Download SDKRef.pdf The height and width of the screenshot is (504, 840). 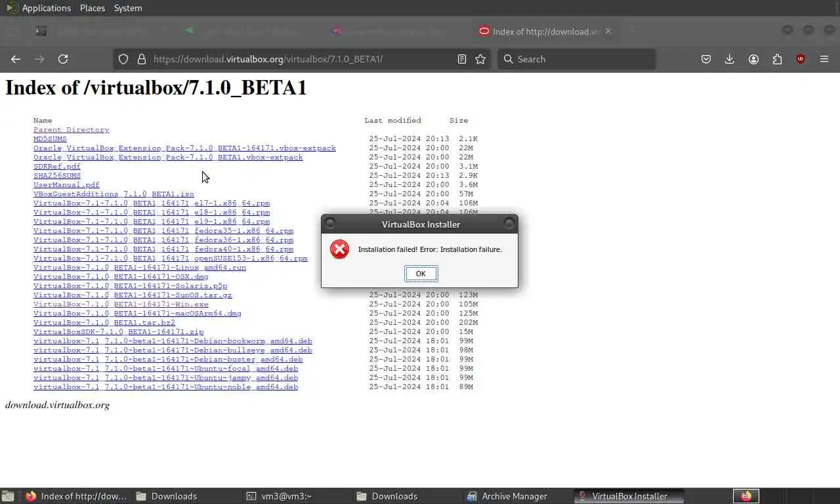pos(57,167)
